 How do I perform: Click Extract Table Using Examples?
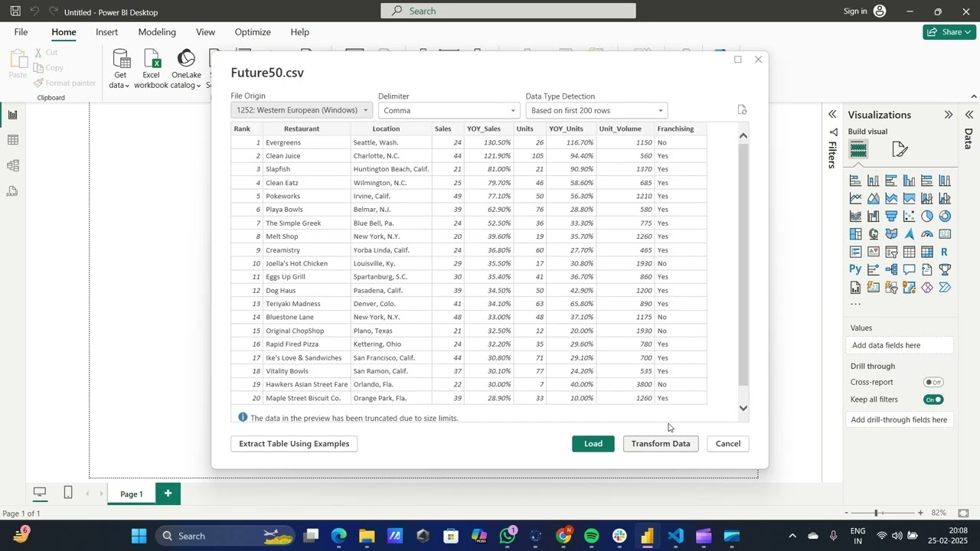point(294,444)
